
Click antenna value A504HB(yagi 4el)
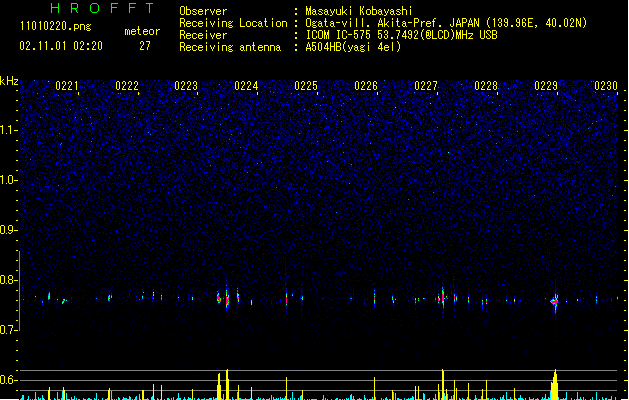click(353, 47)
